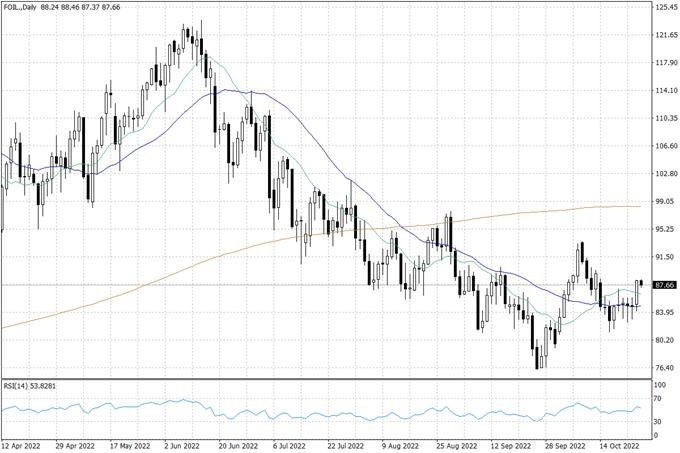Image resolution: width=680 pixels, height=453 pixels.
Task: Click the RSI 100 scale label
Action: click(662, 383)
